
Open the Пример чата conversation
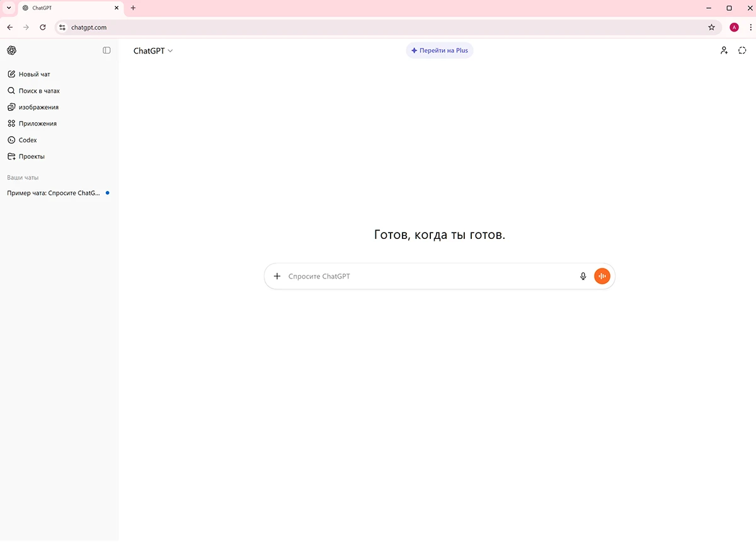tap(54, 193)
